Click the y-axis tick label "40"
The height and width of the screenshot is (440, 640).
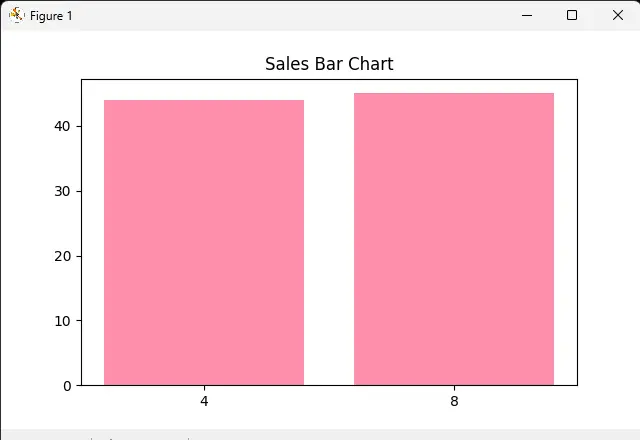63,126
